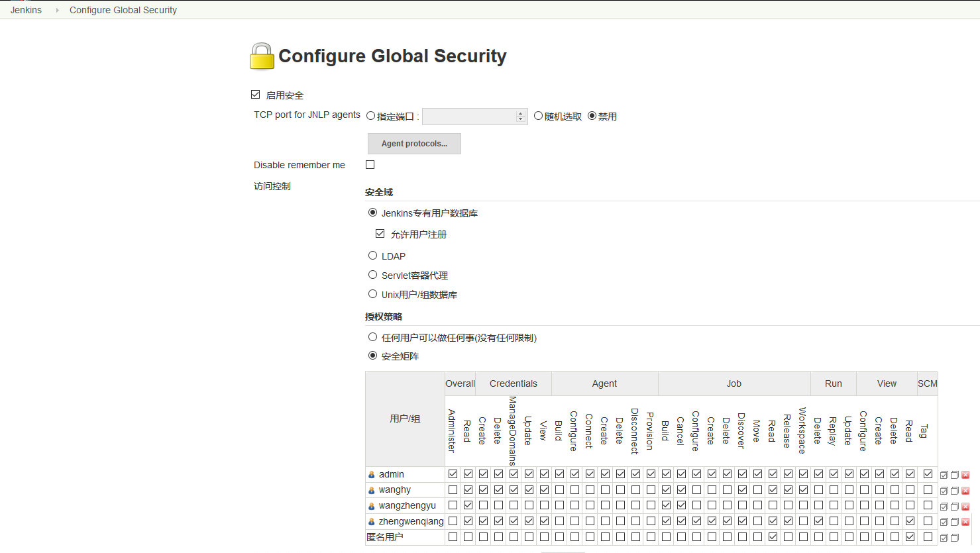The height and width of the screenshot is (553, 980).
Task: Unselect all permissions for zhengwenqiang row
Action: click(x=955, y=522)
